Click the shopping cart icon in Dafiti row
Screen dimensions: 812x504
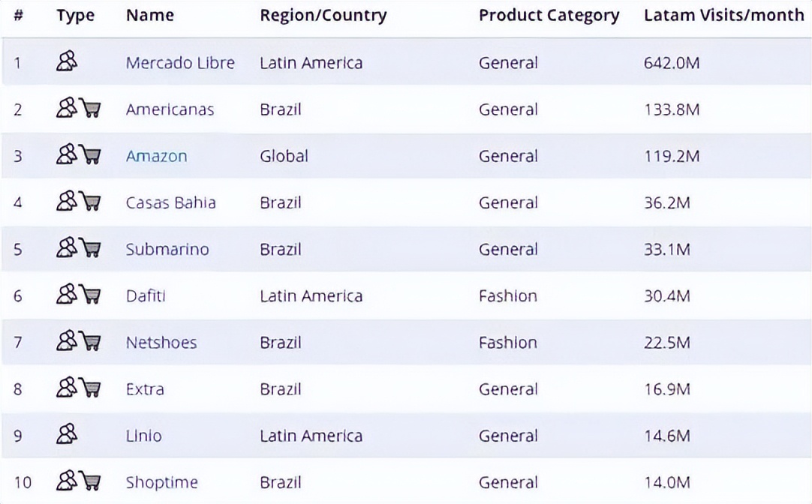[x=90, y=295]
